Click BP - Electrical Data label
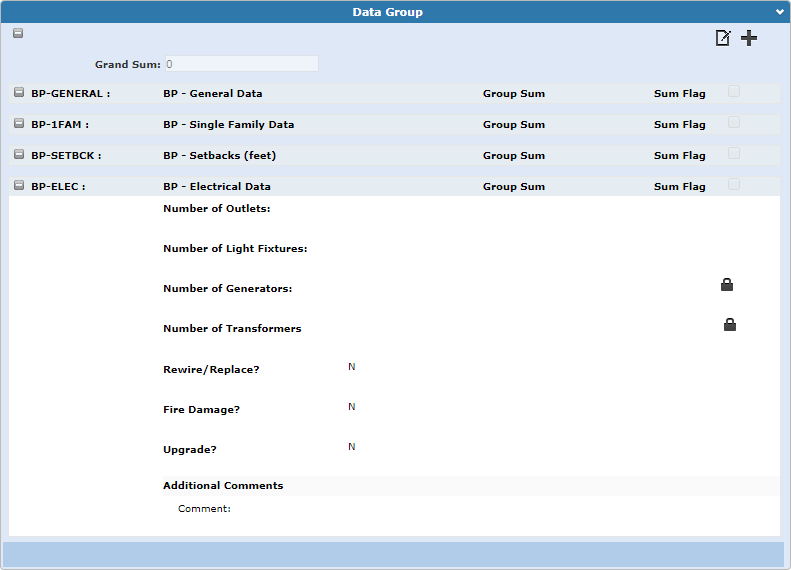791x570 pixels. coord(217,187)
